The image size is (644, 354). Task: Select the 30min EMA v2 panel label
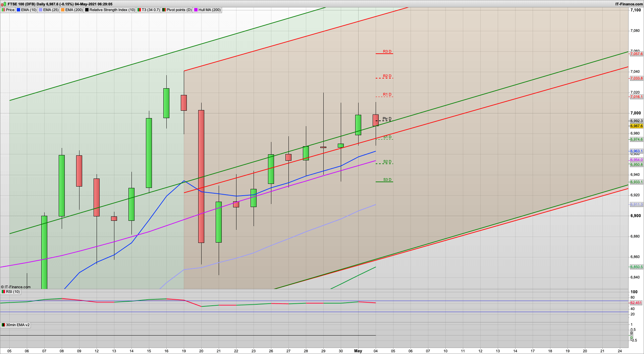click(x=18, y=325)
